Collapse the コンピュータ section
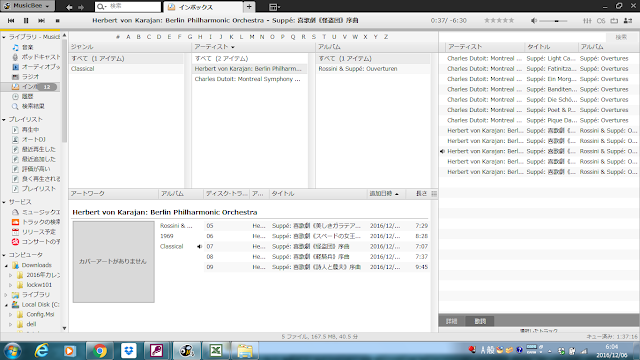The width and height of the screenshot is (640, 360). 4,255
